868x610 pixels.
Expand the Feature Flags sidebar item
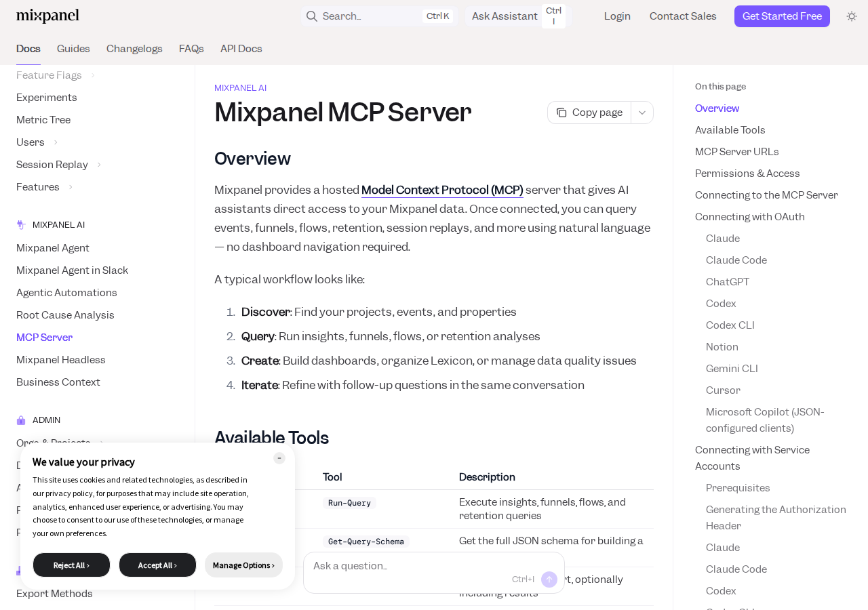[93, 75]
